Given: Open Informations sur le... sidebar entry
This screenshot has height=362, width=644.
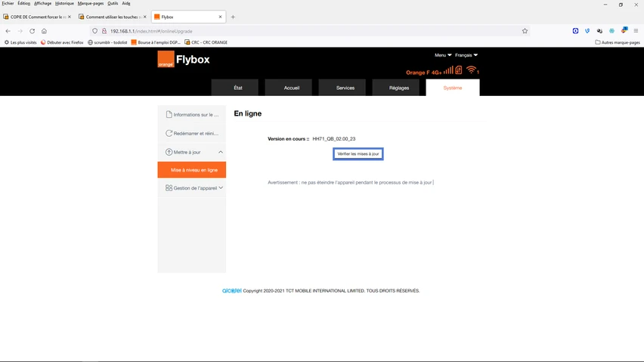Looking at the screenshot, I should click(x=192, y=115).
